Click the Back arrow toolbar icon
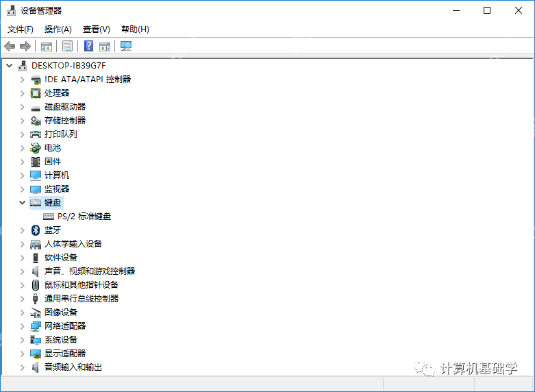The height and width of the screenshot is (392, 535). pyautogui.click(x=10, y=46)
